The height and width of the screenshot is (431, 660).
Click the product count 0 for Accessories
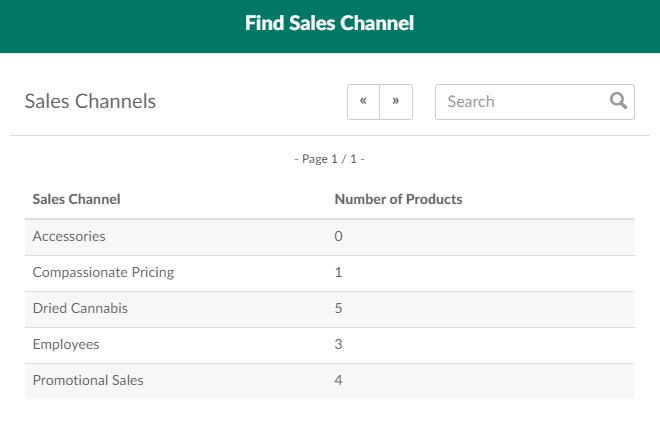coord(339,237)
